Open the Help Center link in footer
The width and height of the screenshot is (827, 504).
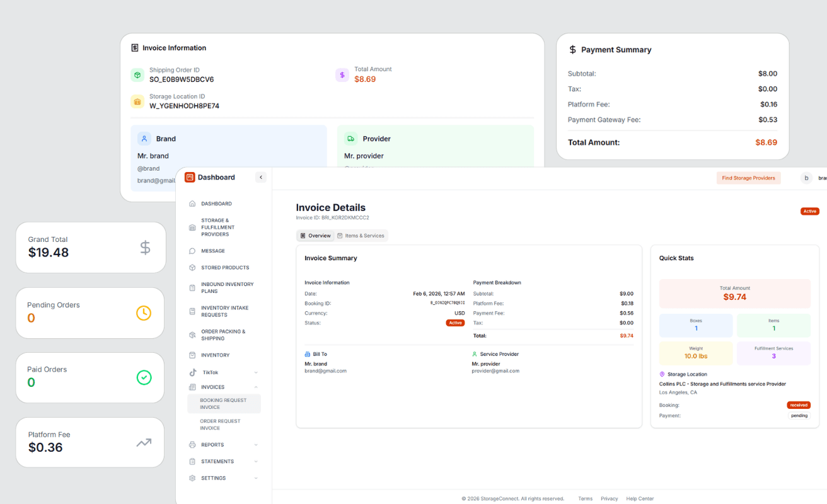[640, 498]
